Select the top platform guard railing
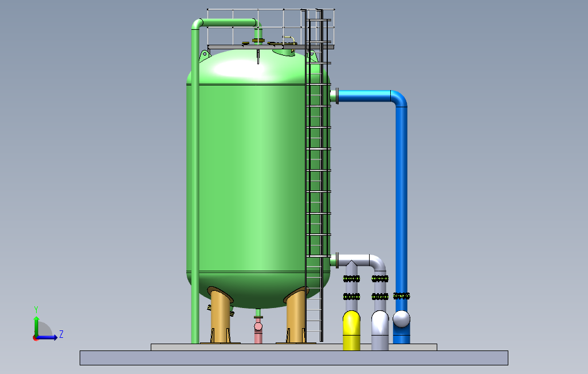This screenshot has width=588, height=374. (270, 29)
